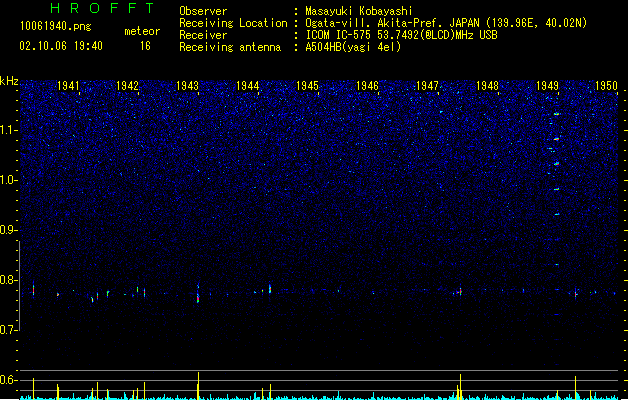The image size is (629, 400).
Task: Select the ICOM IC-575 receiver description
Action: [402, 35]
